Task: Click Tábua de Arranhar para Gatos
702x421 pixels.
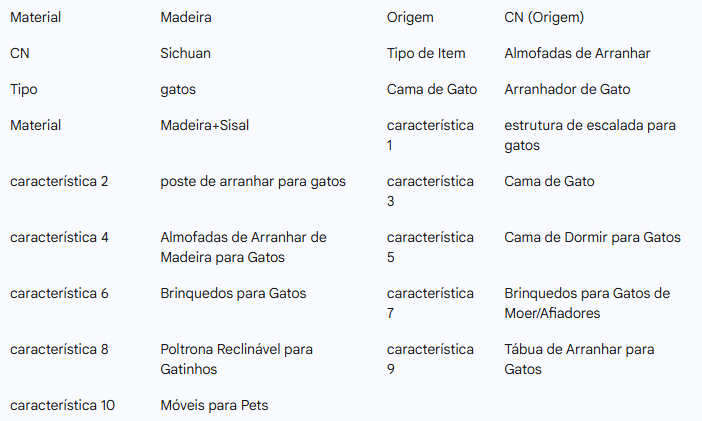Action: tap(579, 359)
